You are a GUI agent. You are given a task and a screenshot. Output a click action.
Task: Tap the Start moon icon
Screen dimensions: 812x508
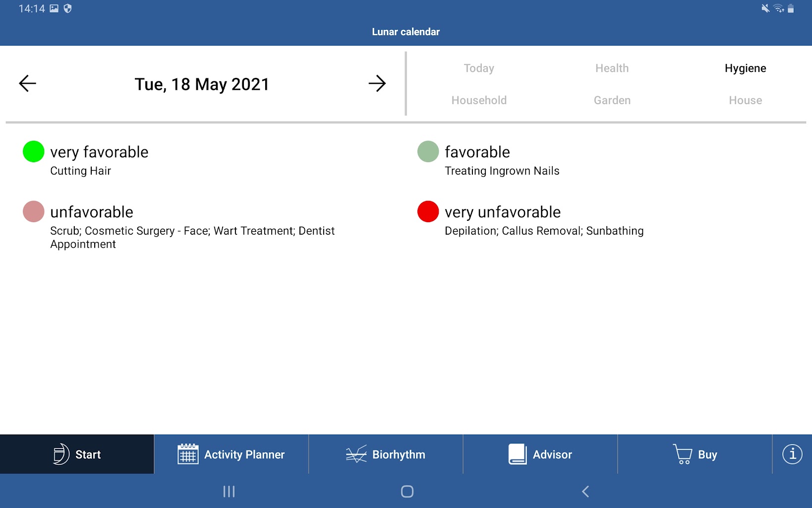coord(61,454)
